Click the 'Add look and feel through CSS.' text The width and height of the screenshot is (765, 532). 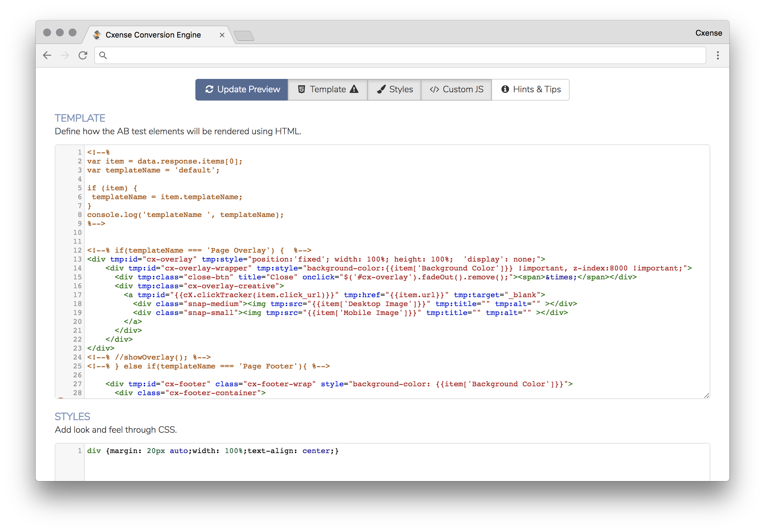[x=116, y=430]
